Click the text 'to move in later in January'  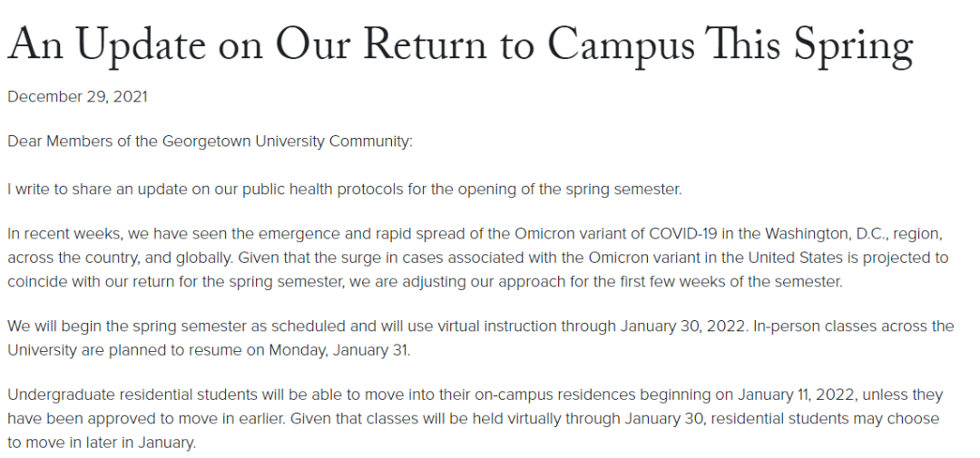click(102, 443)
